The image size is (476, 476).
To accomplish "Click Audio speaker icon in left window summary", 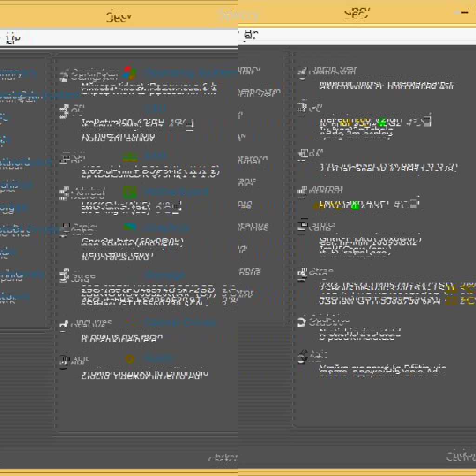I will click(x=64, y=361).
